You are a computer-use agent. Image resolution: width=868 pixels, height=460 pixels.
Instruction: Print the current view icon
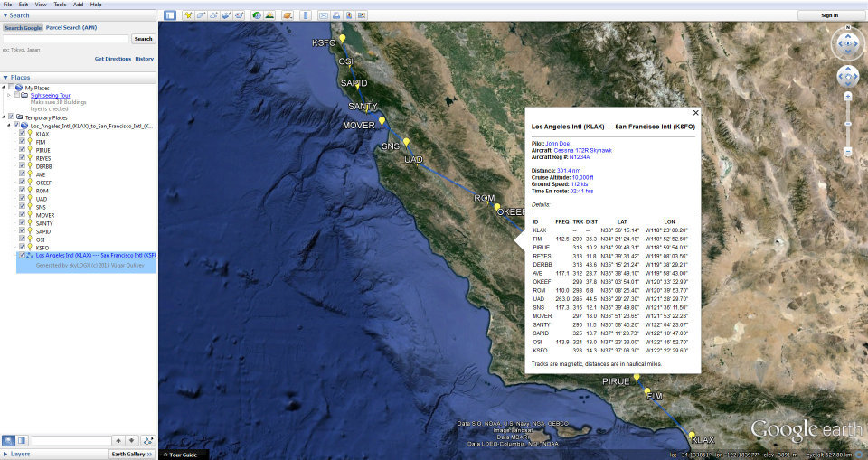(336, 15)
